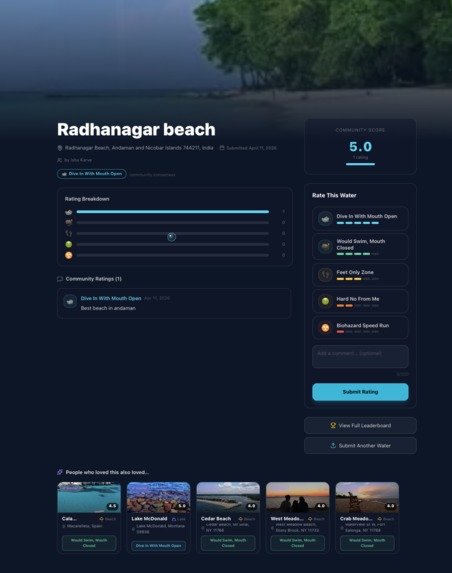The image size is (452, 573).
Task: Click the beach type icon on the West Meadow card
Action: tap(310, 519)
